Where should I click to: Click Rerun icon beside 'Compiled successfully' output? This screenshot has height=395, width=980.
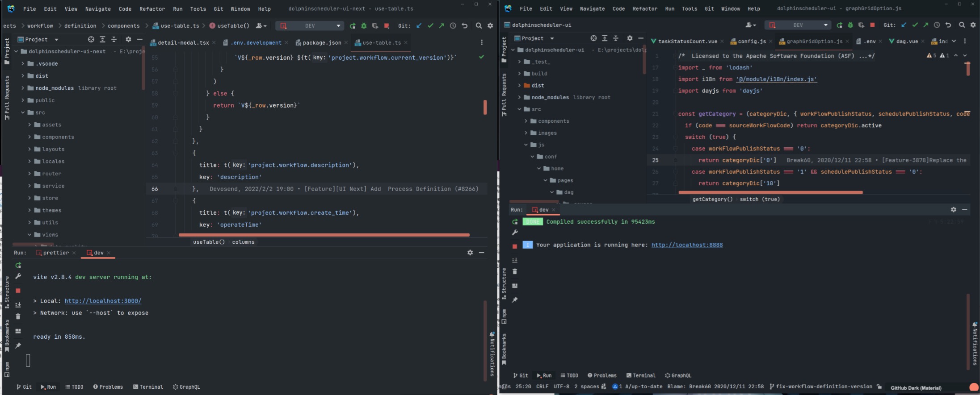point(515,222)
